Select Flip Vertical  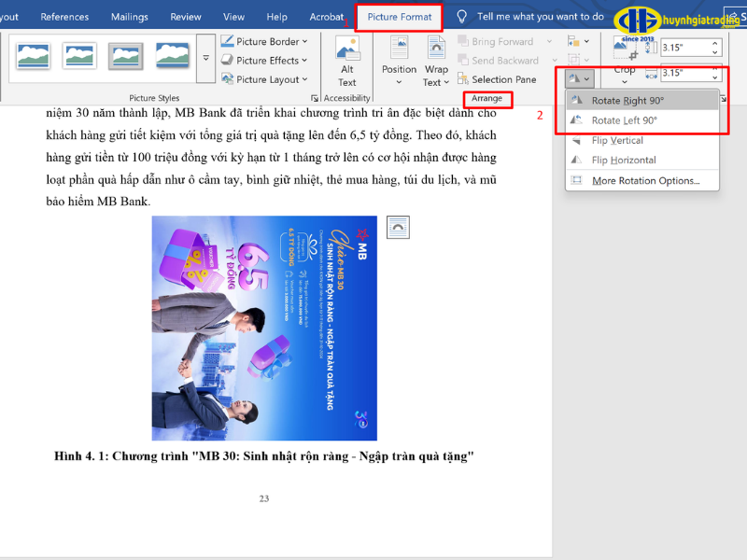coord(641,141)
